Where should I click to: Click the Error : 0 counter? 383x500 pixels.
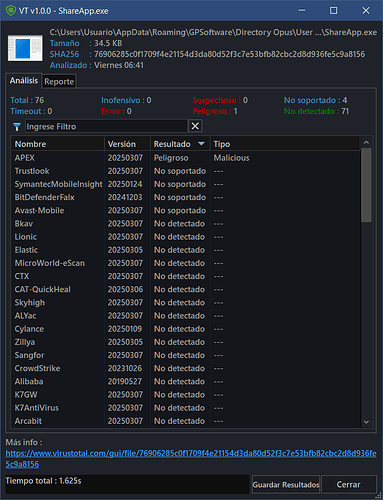116,111
